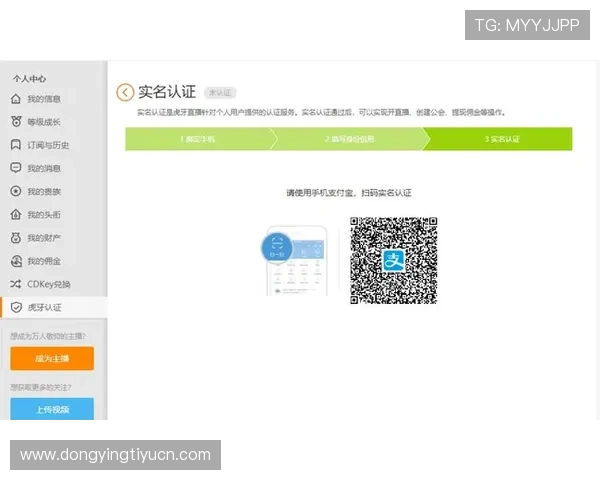Image resolution: width=600 pixels, height=480 pixels.
Task: Click the 虎牙认证 shield icon
Action: 16,307
